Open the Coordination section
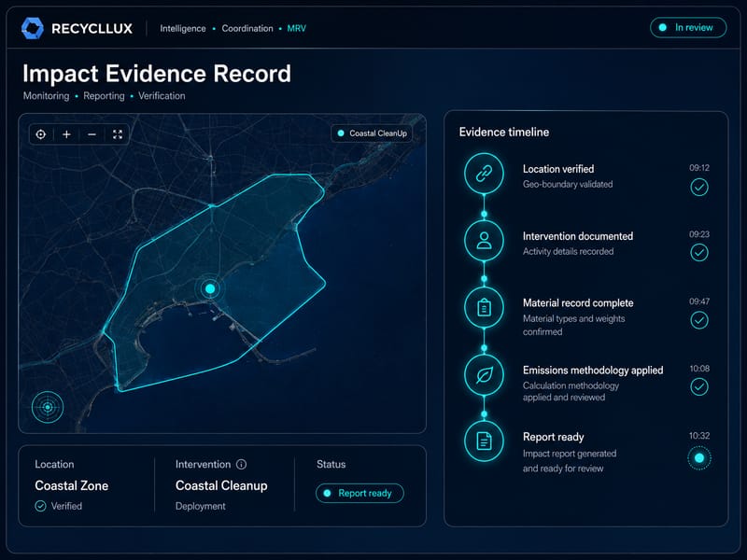The height and width of the screenshot is (560, 747). click(x=247, y=29)
